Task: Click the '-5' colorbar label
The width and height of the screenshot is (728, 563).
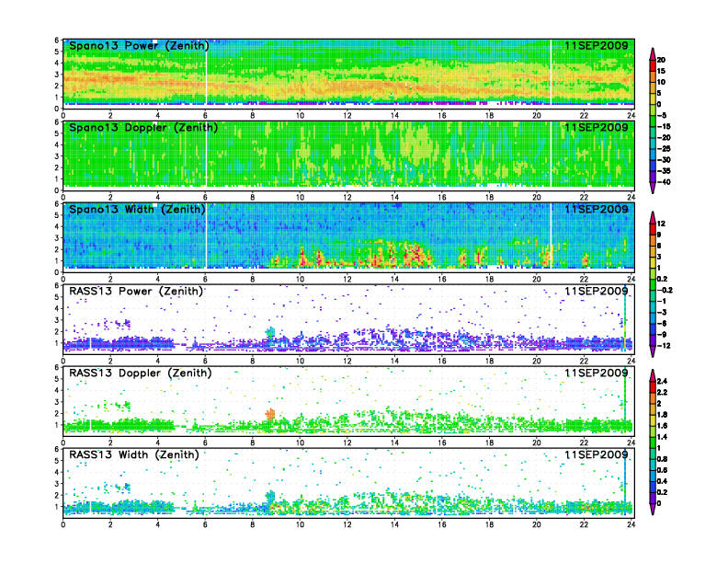Action: point(662,116)
